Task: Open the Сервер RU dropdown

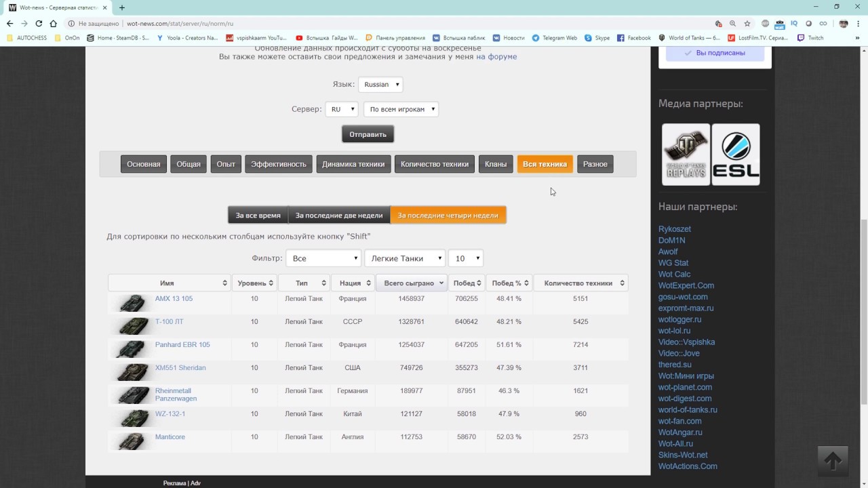Action: pos(342,109)
